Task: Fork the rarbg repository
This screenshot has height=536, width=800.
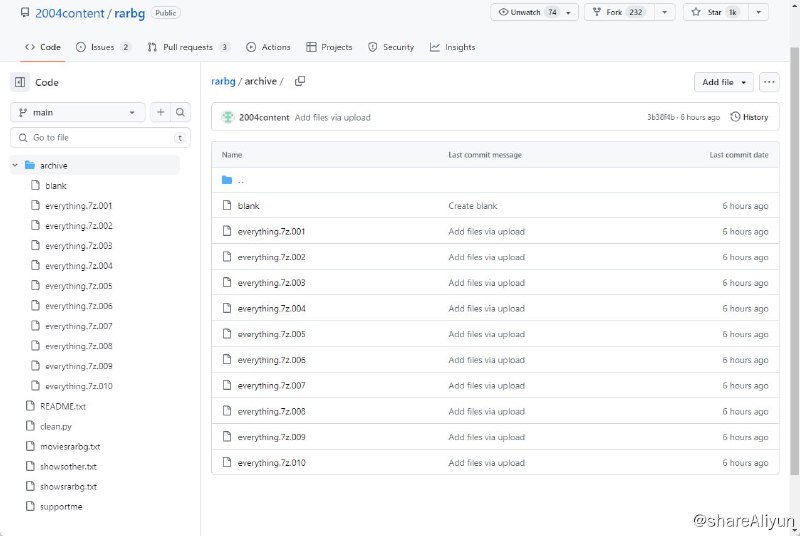Action: [619, 12]
